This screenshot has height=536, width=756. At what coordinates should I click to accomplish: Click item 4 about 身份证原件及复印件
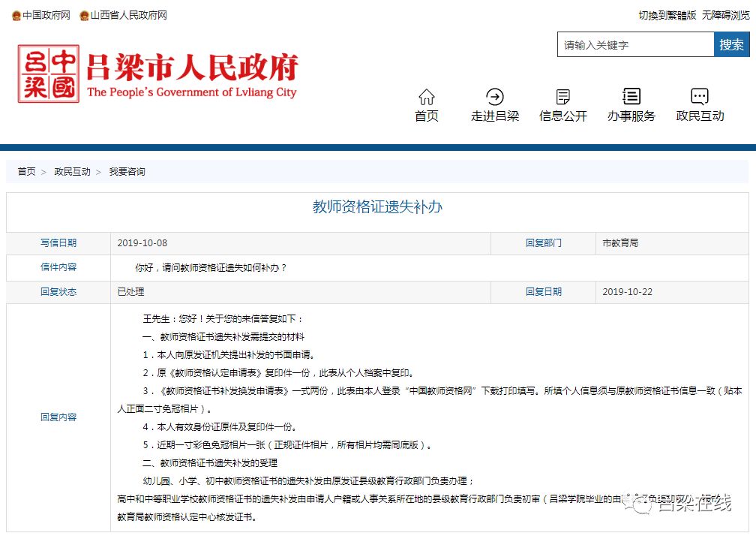(220, 427)
